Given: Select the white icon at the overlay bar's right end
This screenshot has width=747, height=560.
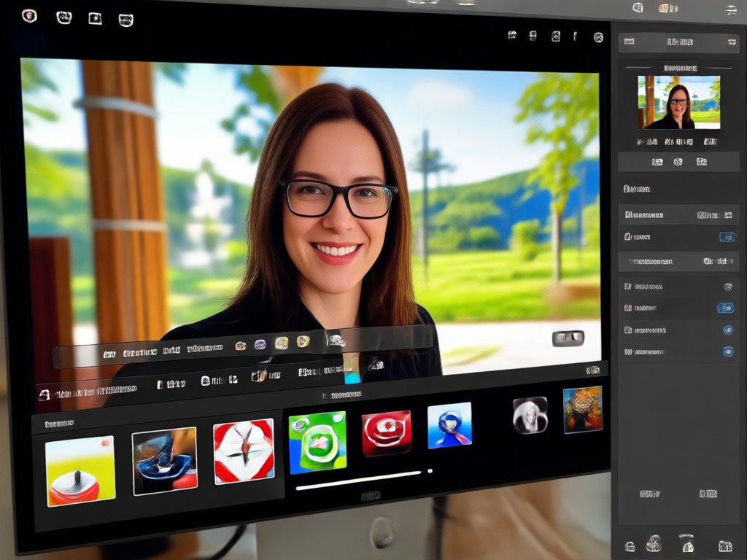Looking at the screenshot, I should tap(336, 340).
